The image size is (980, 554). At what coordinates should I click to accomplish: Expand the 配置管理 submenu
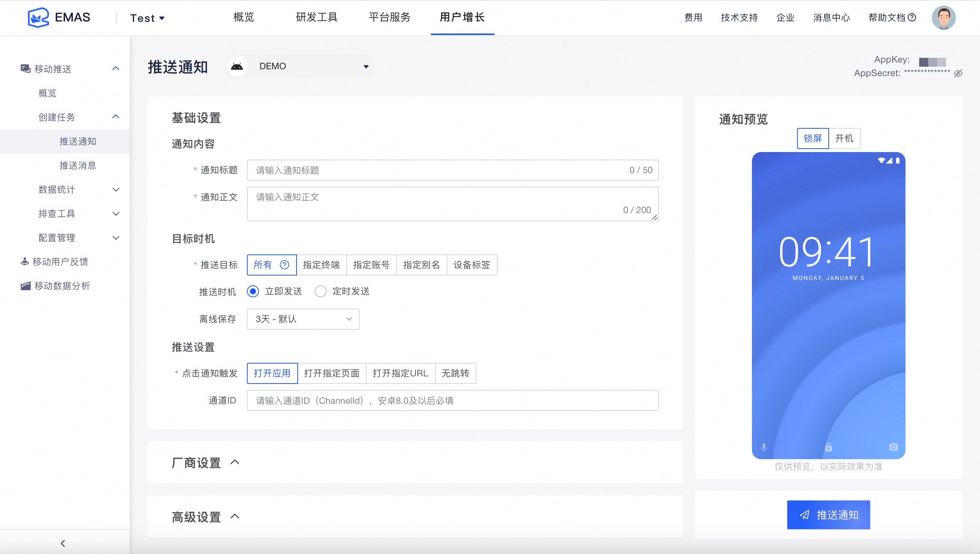pos(116,238)
